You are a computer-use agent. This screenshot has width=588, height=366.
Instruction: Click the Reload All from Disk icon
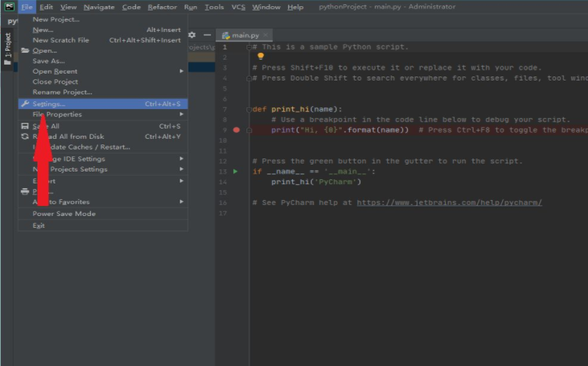coord(25,137)
